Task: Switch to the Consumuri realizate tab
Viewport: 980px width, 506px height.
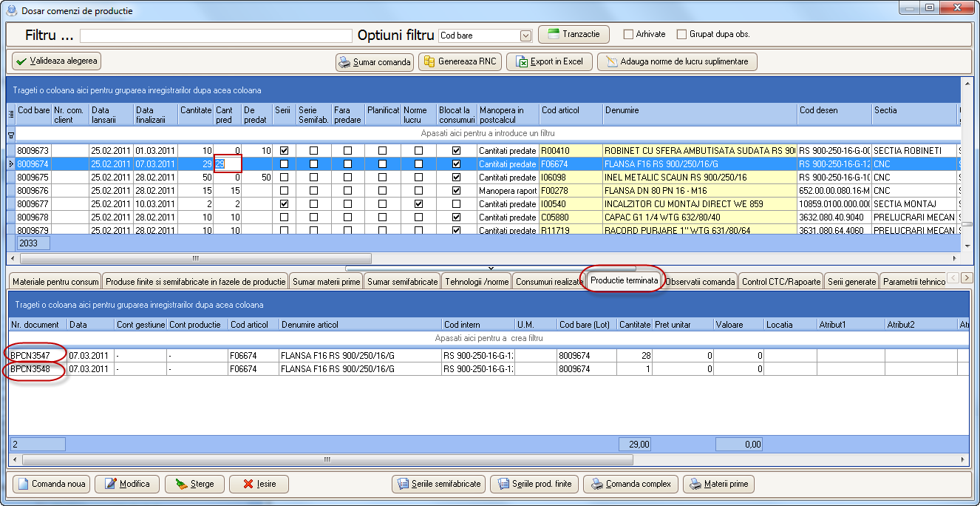Action: click(x=549, y=282)
